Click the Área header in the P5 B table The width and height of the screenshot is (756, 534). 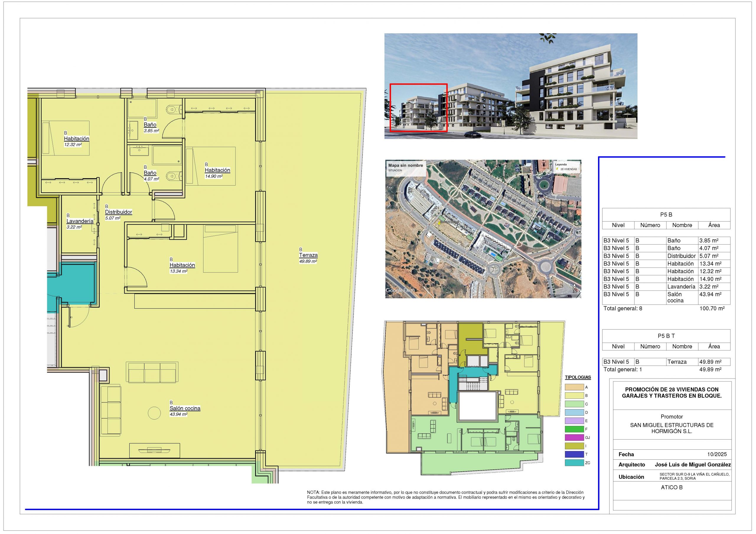pos(714,225)
